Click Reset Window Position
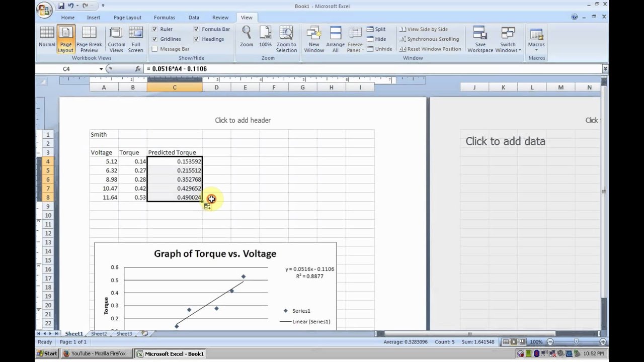The image size is (644, 362). click(430, 49)
